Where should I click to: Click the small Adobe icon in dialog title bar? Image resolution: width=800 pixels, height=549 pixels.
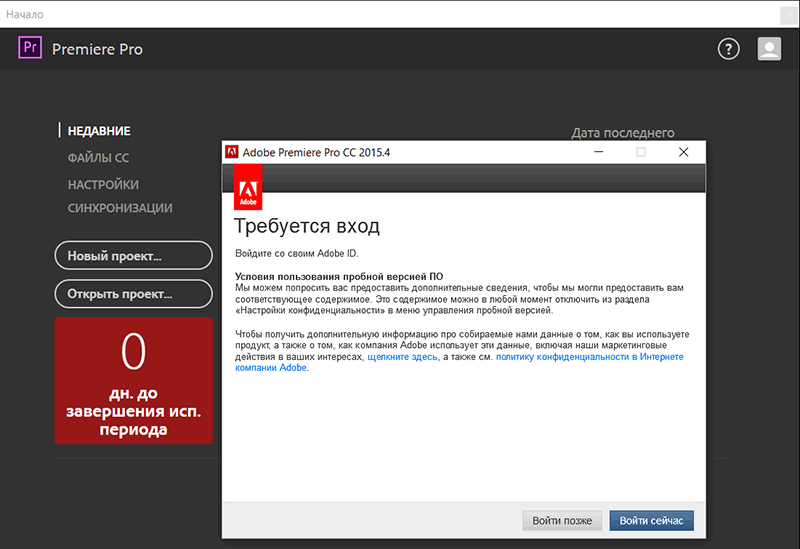[231, 152]
